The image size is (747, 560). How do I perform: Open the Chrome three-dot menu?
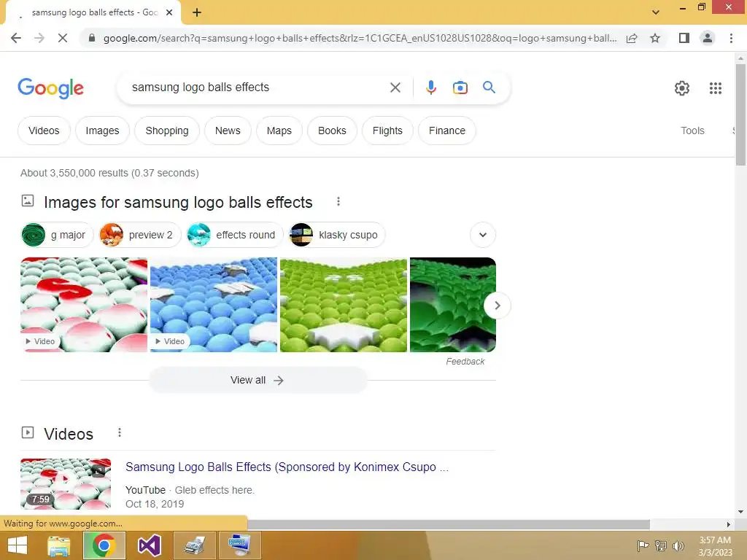tap(731, 38)
